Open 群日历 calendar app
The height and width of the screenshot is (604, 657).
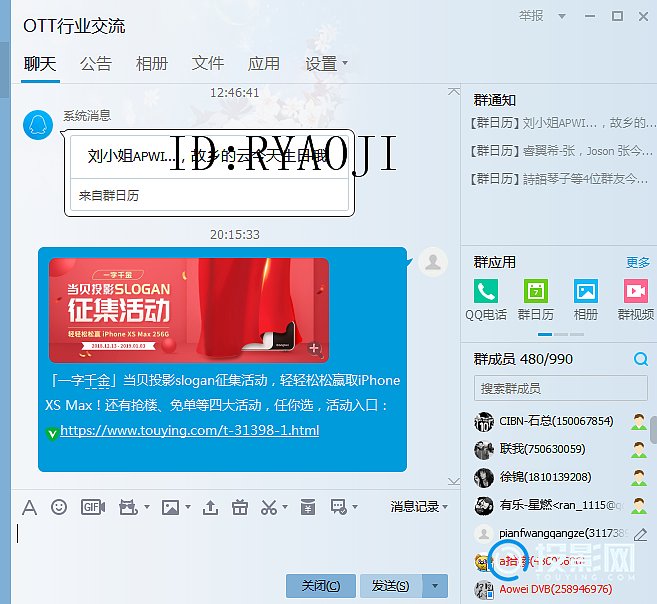[536, 300]
